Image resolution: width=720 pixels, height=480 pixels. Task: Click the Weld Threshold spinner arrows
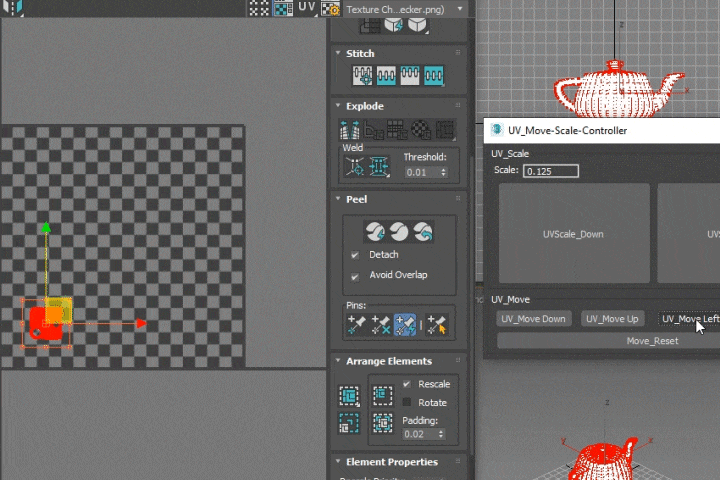click(444, 172)
